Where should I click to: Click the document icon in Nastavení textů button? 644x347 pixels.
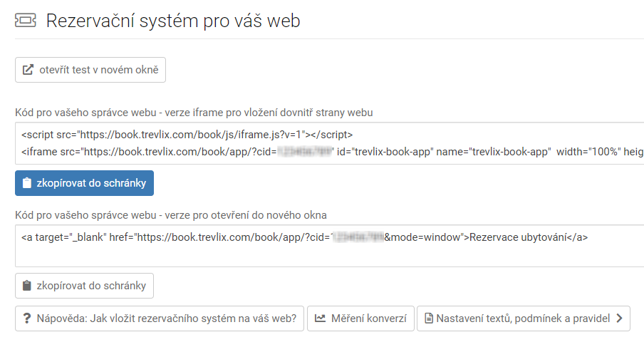[429, 318]
